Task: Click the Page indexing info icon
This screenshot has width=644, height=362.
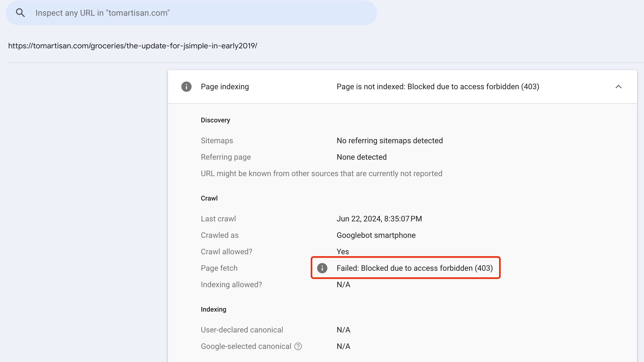Action: click(x=186, y=87)
